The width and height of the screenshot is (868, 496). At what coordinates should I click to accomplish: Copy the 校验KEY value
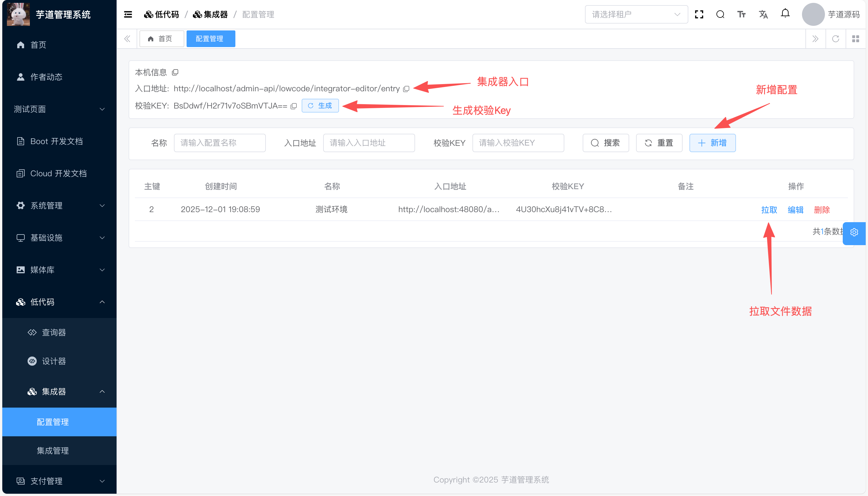tap(294, 106)
